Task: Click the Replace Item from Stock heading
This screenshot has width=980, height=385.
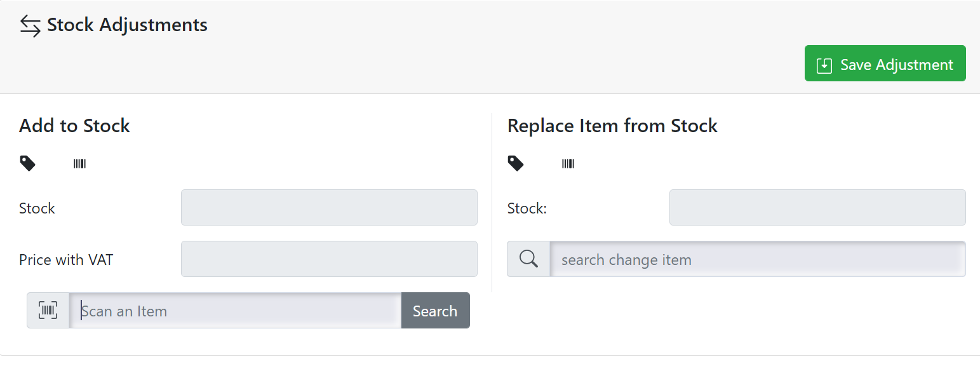Action: tap(612, 126)
